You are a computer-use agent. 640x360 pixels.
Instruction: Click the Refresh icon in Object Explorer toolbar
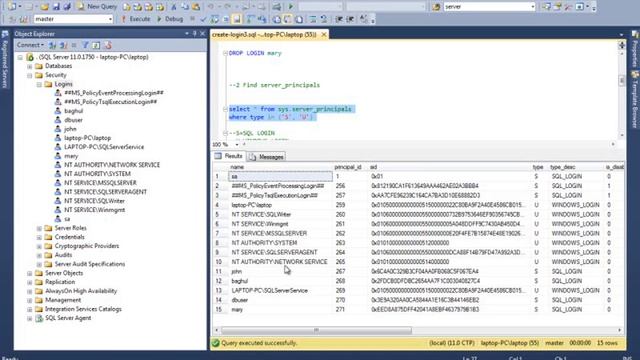point(96,45)
